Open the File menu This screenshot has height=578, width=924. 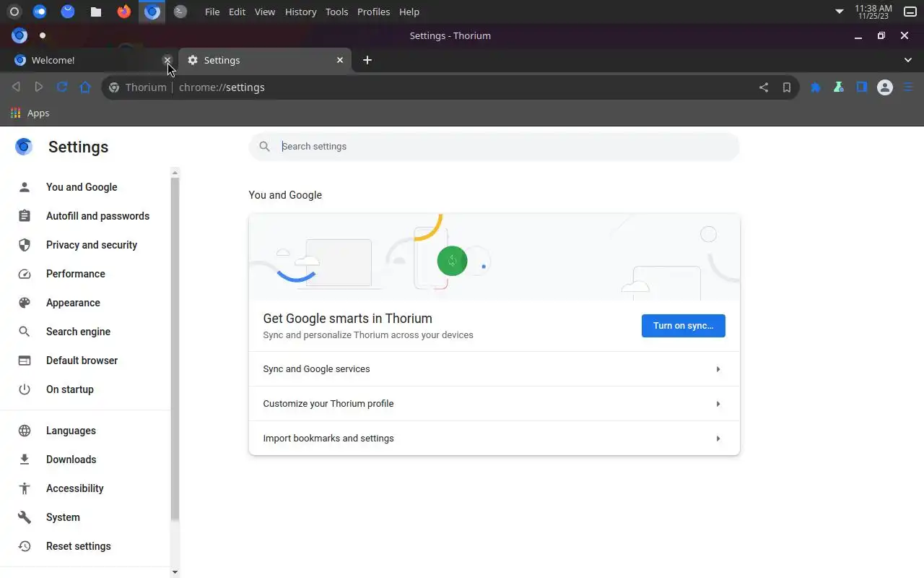pyautogui.click(x=212, y=12)
